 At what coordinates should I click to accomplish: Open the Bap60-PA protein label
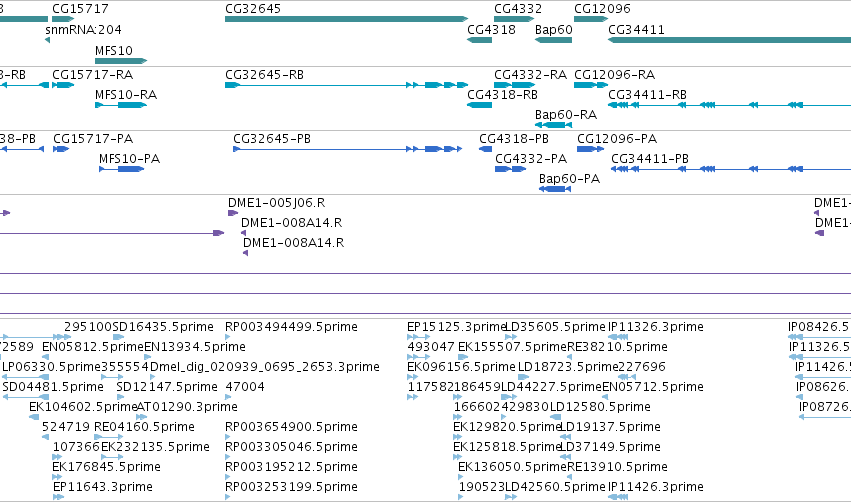tap(569, 179)
